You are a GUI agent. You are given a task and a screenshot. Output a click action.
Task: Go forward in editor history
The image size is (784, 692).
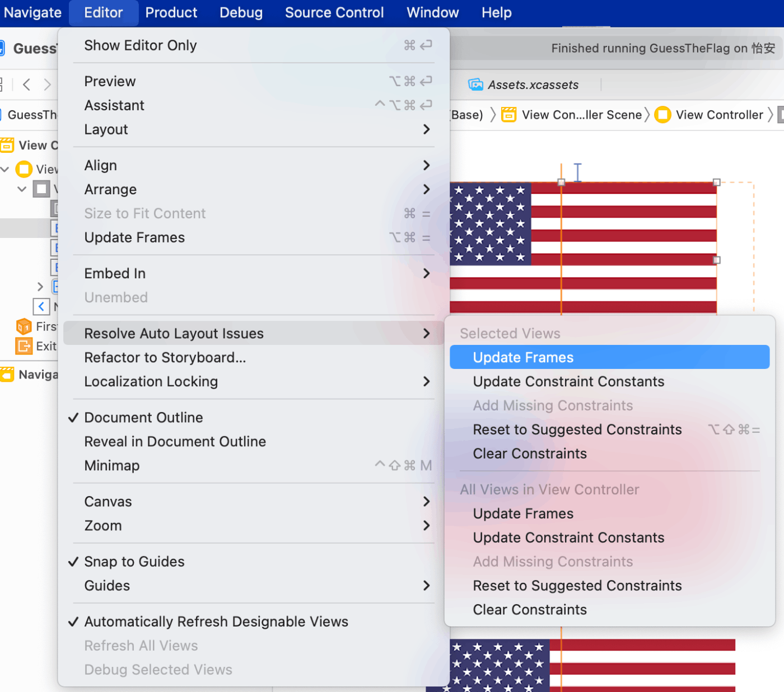[x=48, y=85]
